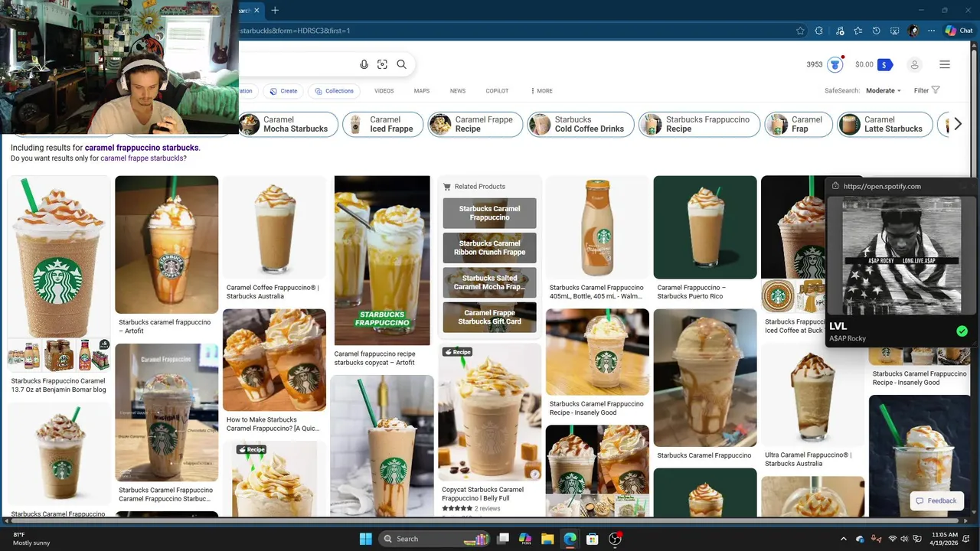Open Microsoft Rewards medal icon
Image resolution: width=980 pixels, height=551 pixels.
point(835,64)
